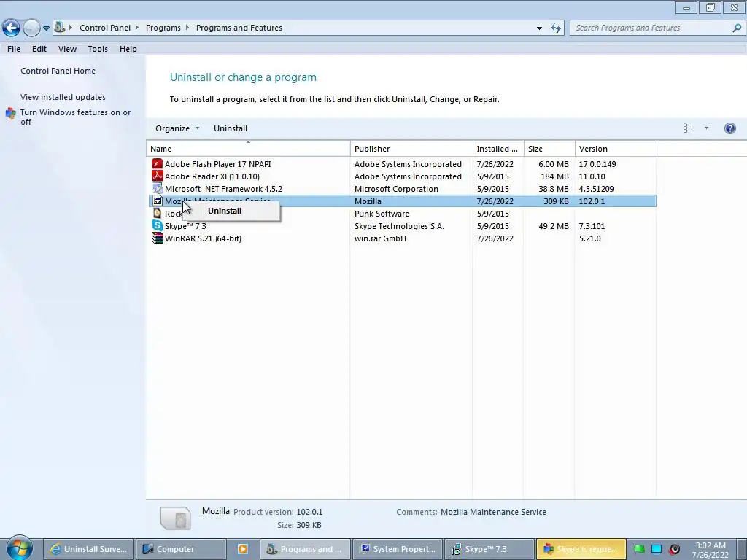Viewport: 747px width, 560px height.
Task: Click the Adobe Flash Player icon
Action: [x=157, y=164]
